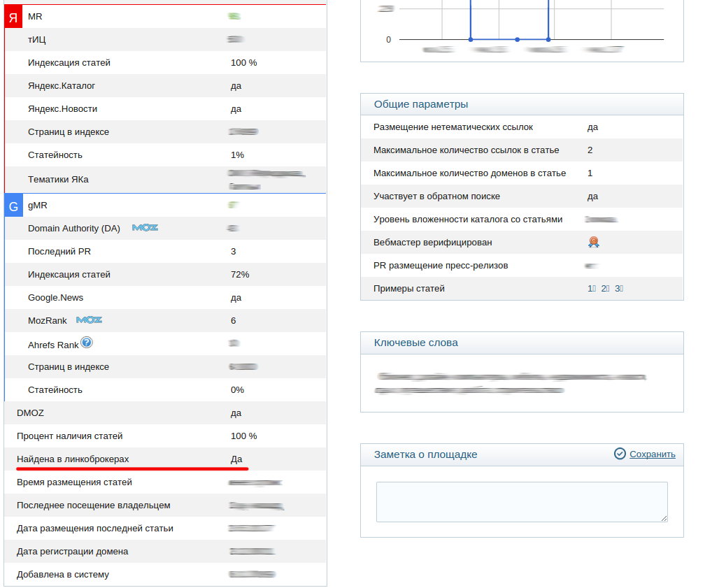Click the Найдена в линкоброкерах row label
The image size is (726, 588).
point(73,459)
